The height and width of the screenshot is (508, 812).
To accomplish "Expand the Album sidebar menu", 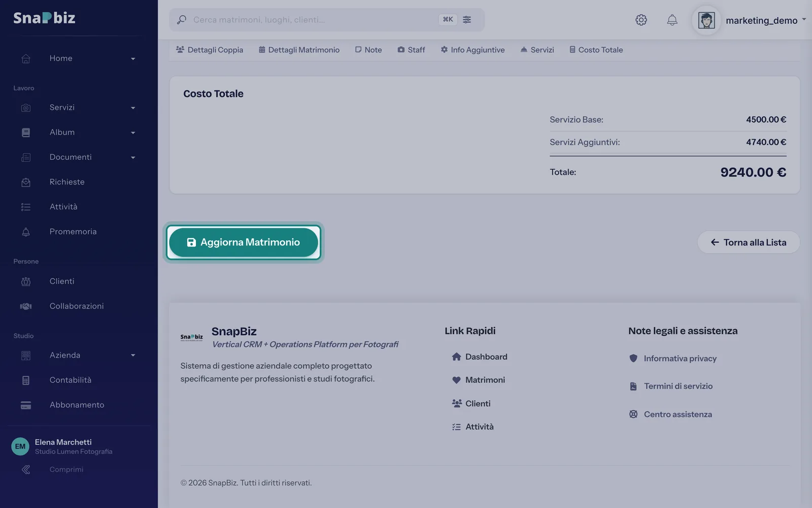I will pos(79,133).
